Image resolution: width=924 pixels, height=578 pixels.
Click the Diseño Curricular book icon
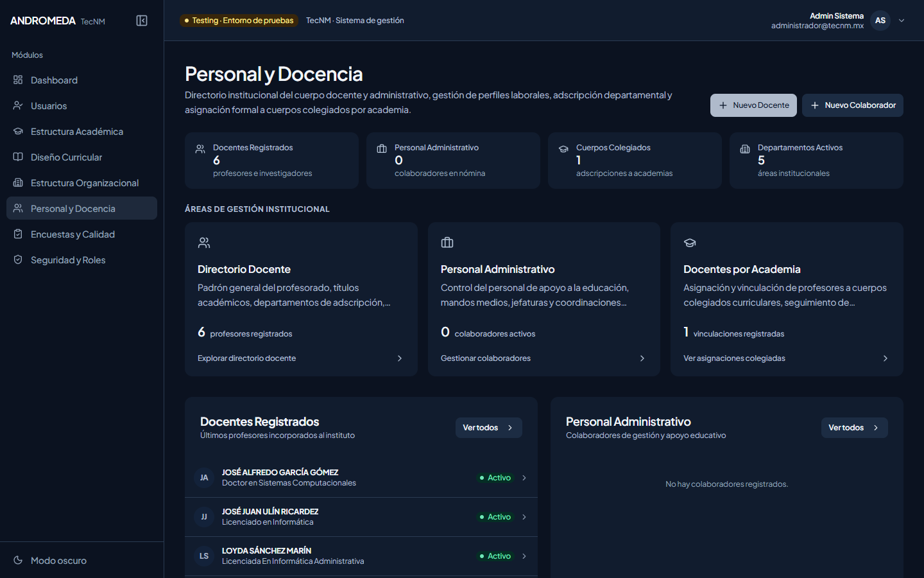tap(18, 157)
